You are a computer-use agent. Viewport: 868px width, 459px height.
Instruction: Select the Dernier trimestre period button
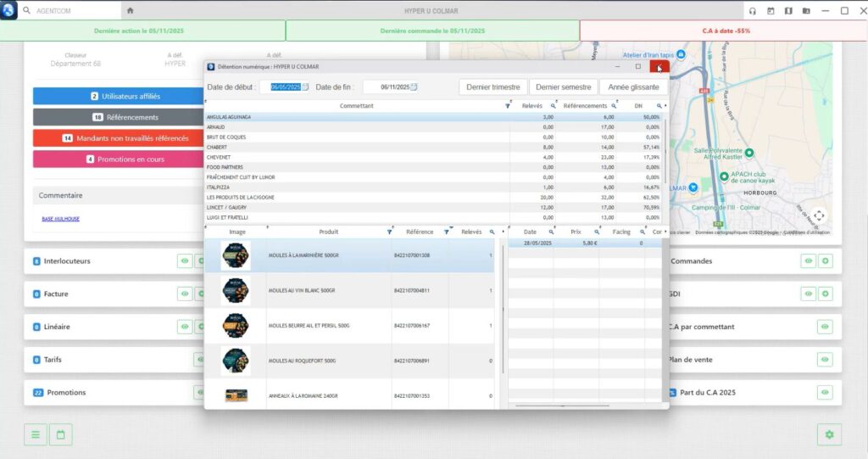(x=492, y=87)
